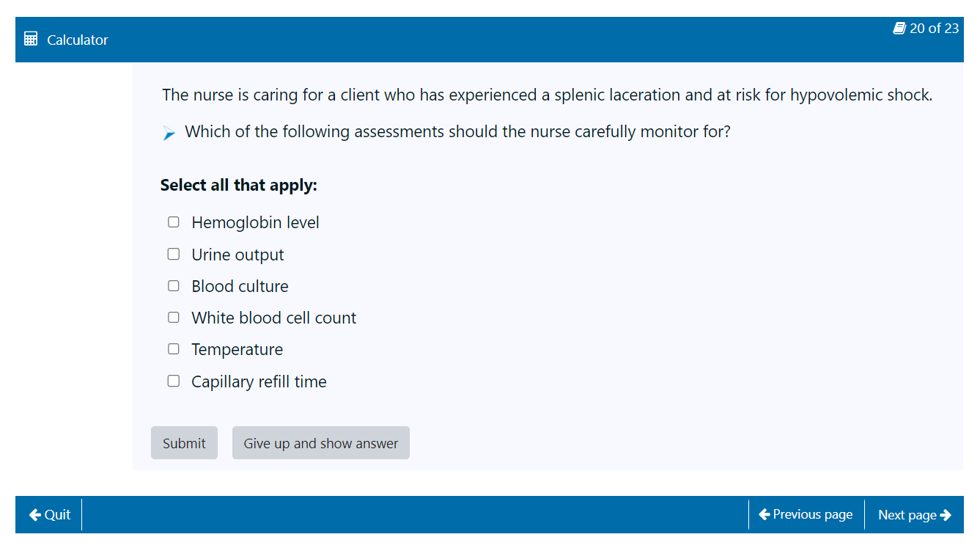
Task: Click the 20 of 23 page indicator
Action: 934,29
